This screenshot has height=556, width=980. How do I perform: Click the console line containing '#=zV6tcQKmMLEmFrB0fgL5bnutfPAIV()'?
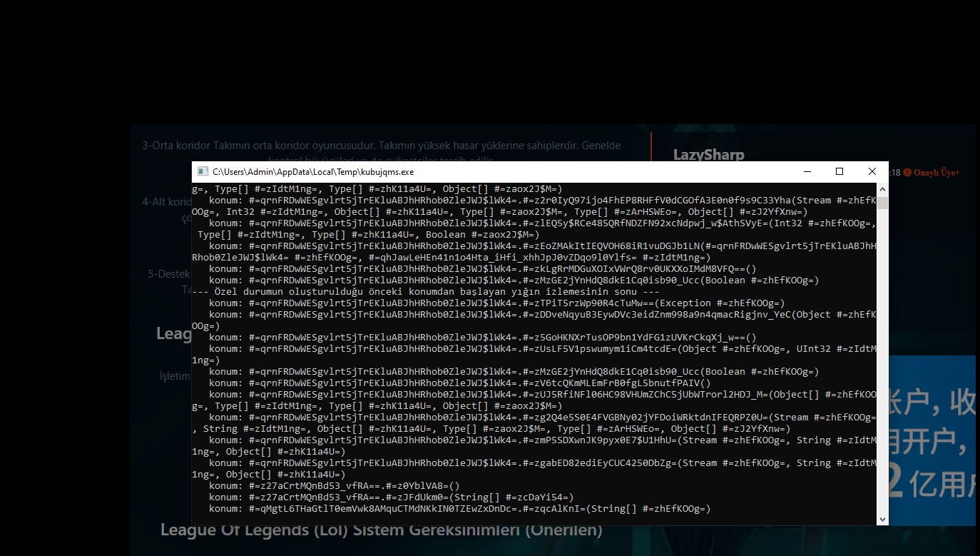(x=459, y=383)
